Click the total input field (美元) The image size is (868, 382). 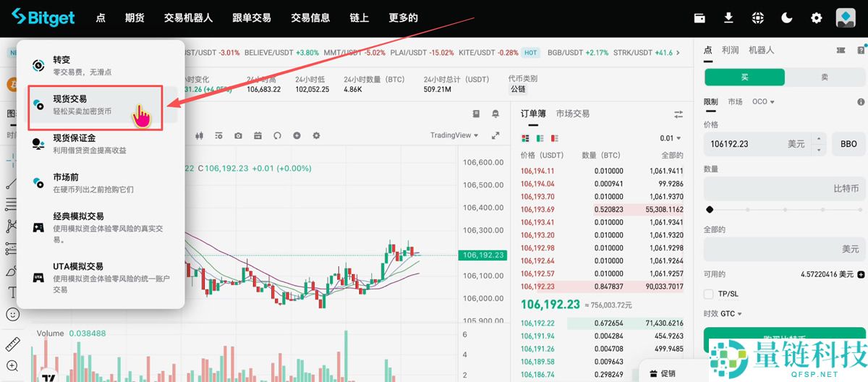[785, 249]
